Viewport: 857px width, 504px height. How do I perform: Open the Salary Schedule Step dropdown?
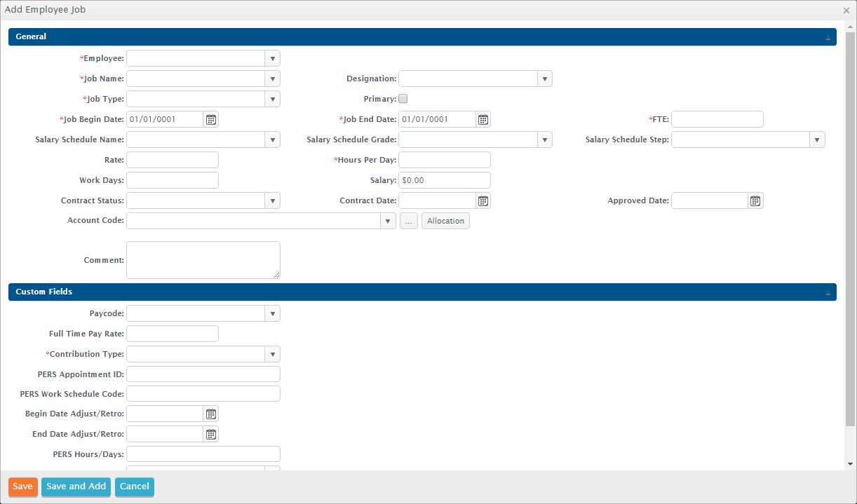[x=817, y=139]
